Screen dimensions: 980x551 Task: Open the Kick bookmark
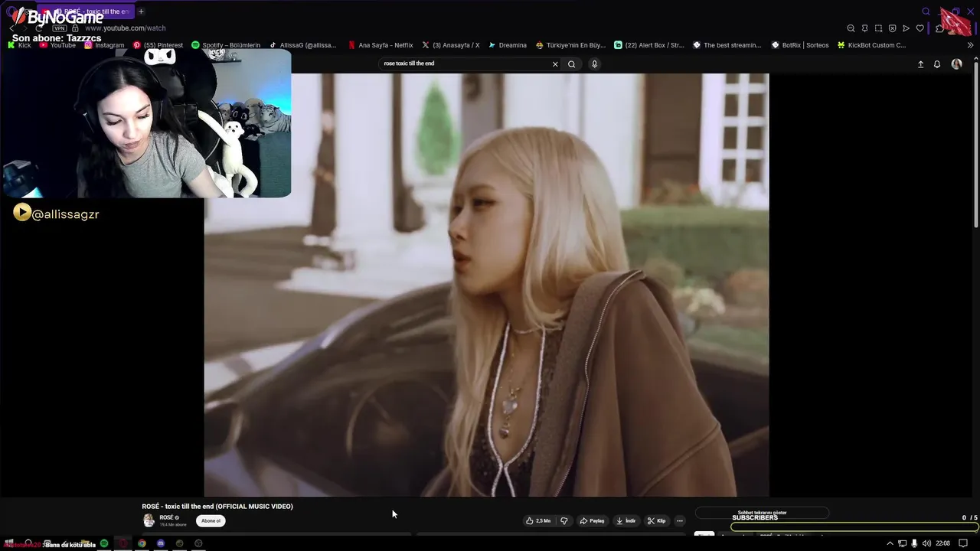click(19, 45)
